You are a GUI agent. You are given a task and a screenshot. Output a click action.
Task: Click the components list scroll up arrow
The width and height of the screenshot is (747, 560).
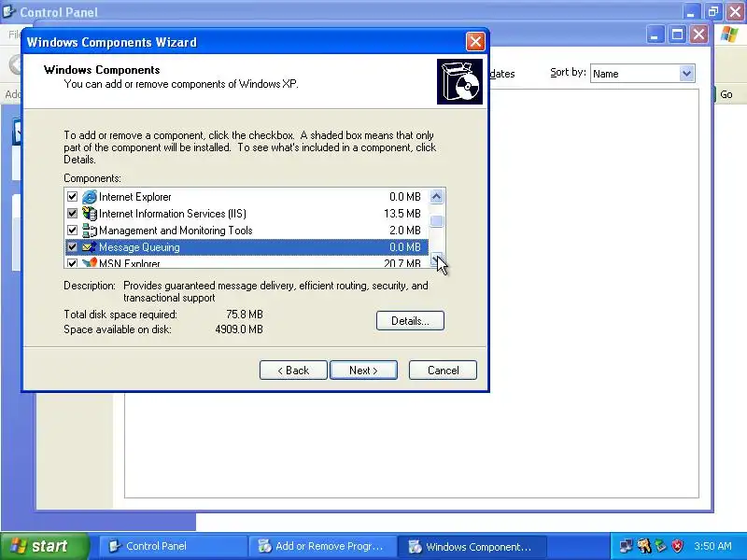pos(436,196)
